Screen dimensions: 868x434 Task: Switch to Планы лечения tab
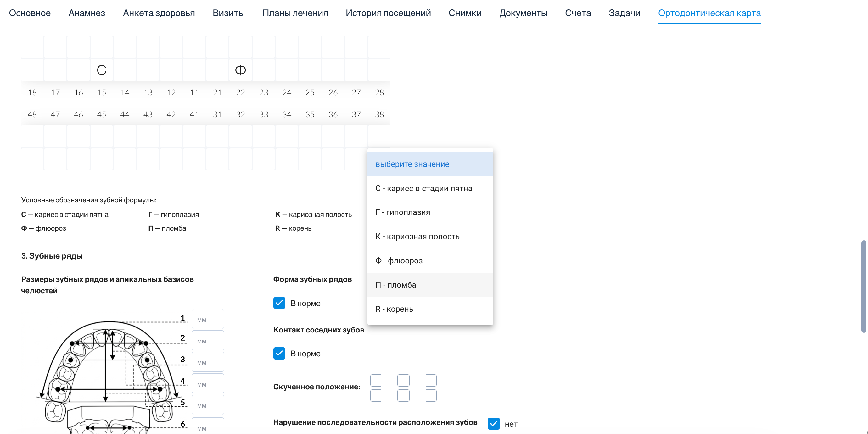click(295, 13)
